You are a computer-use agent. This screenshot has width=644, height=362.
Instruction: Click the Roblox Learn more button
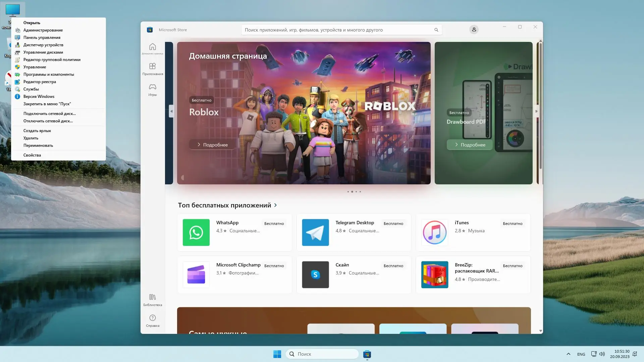(212, 145)
